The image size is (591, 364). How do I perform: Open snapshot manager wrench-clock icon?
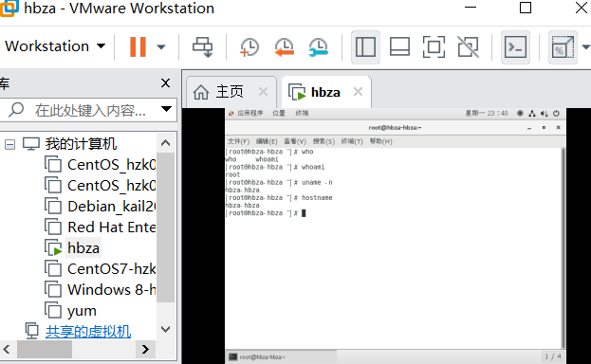point(318,47)
